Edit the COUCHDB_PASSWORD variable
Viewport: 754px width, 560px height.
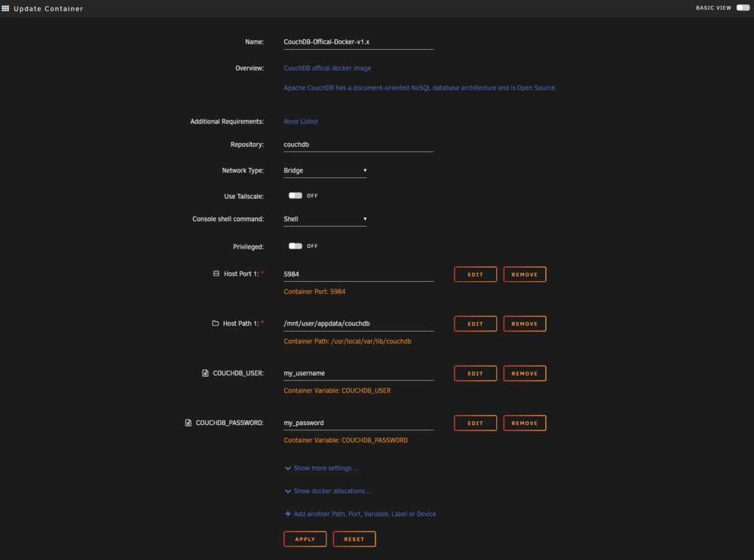tap(475, 423)
